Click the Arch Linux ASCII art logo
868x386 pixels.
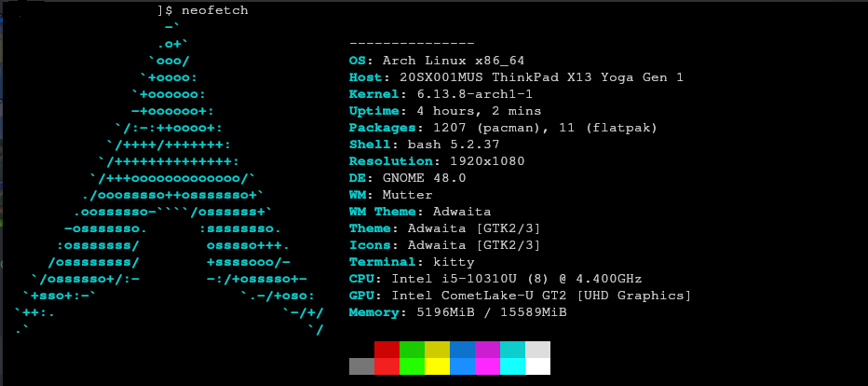coord(169,178)
